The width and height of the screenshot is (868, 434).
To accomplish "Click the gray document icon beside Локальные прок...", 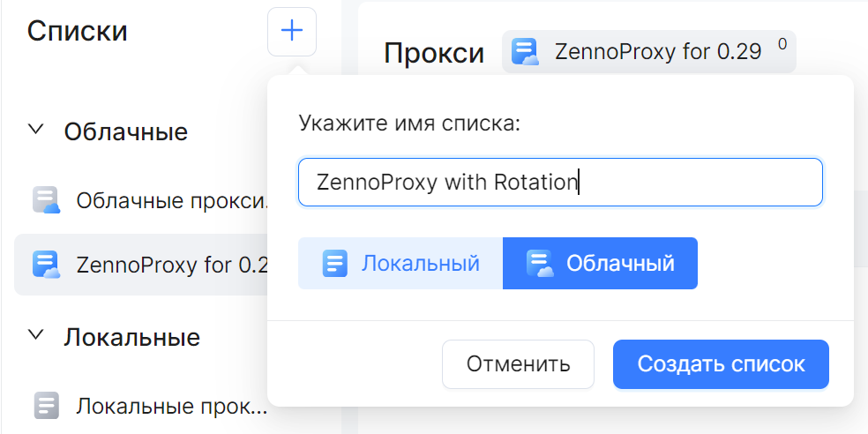I will coord(47,405).
